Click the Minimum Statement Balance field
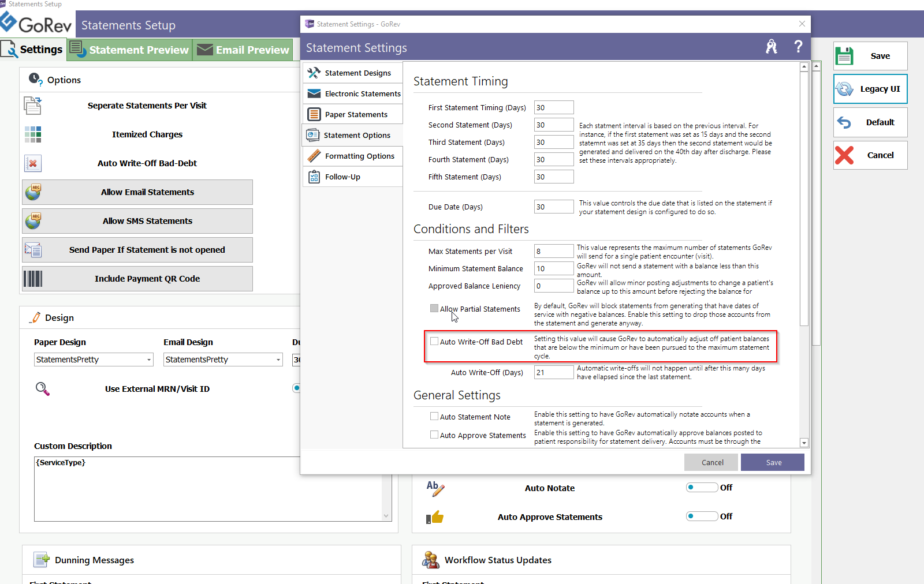The width and height of the screenshot is (924, 584). [x=554, y=268]
